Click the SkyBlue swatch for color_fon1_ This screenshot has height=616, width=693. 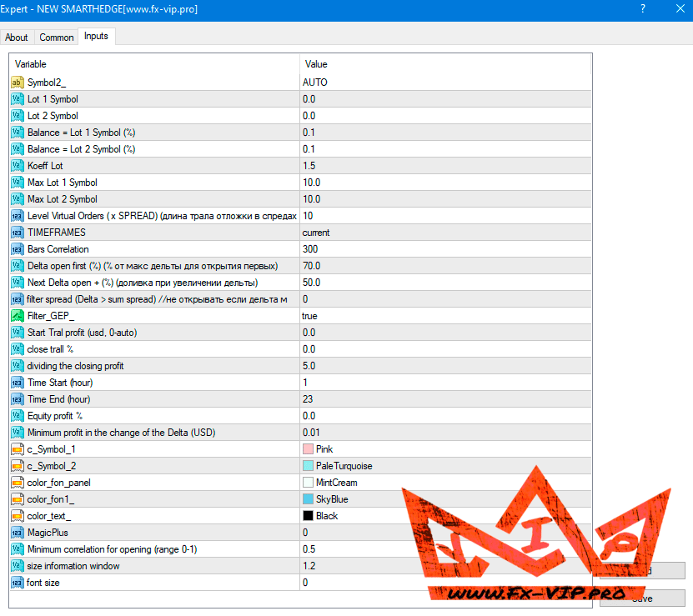308,499
